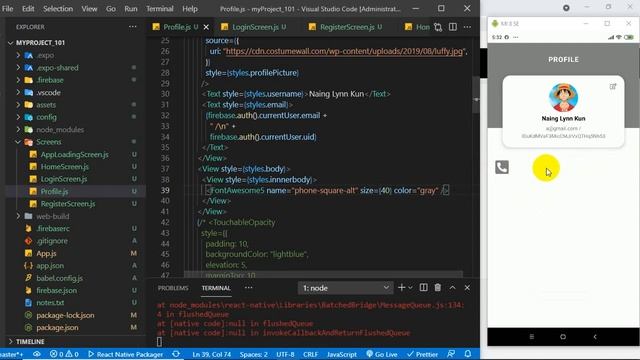Image resolution: width=640 pixels, height=360 pixels.
Task: Open firebase.json file
Action: (x=56, y=290)
